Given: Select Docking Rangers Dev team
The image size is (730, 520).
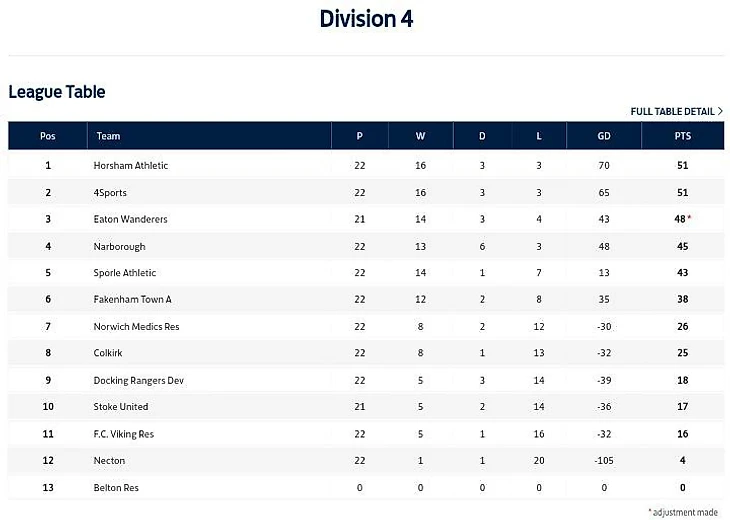Looking at the screenshot, I should [x=139, y=380].
